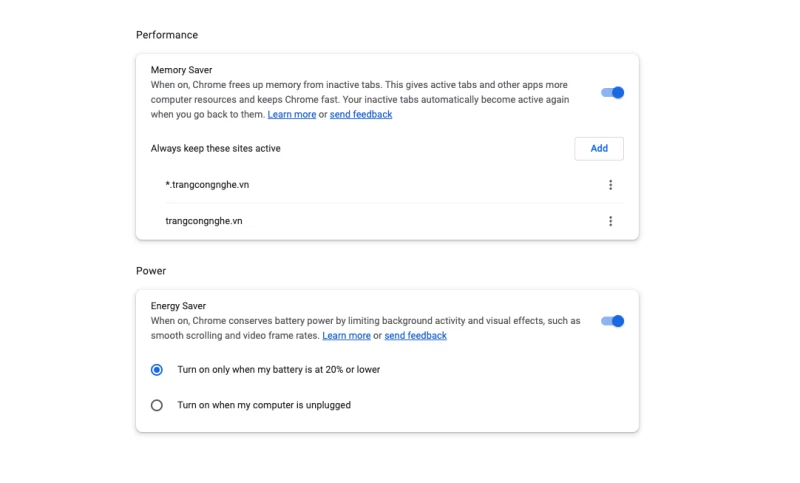Select the battery at 20% or lower radio button
Image resolution: width=800 pixels, height=483 pixels.
point(157,369)
